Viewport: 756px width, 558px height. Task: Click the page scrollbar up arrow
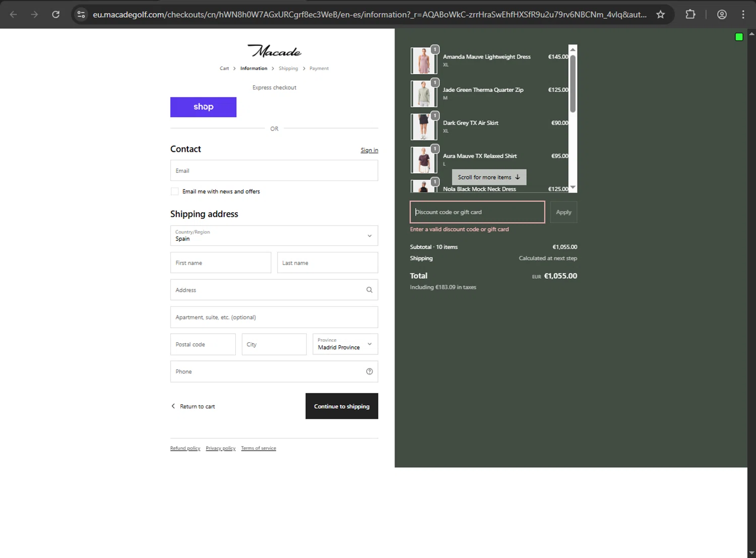point(751,33)
